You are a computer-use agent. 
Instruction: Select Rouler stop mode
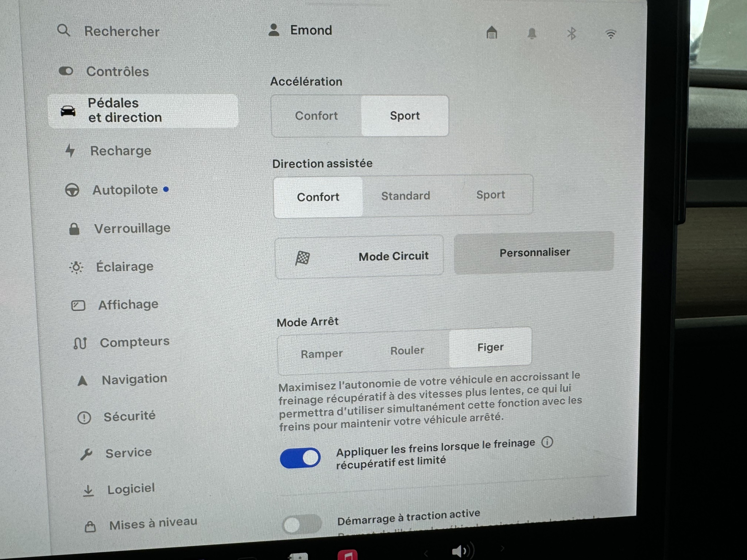[407, 351]
